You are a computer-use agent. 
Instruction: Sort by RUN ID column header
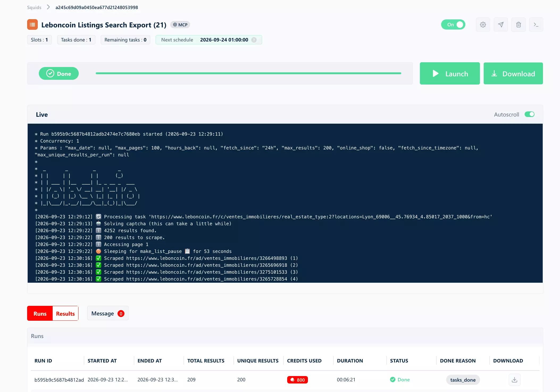pos(43,361)
